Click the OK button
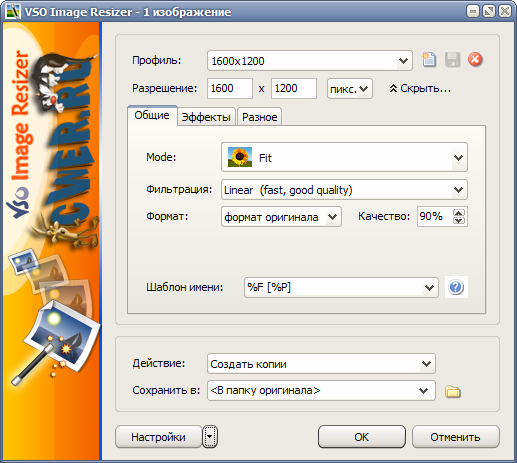 [x=362, y=437]
